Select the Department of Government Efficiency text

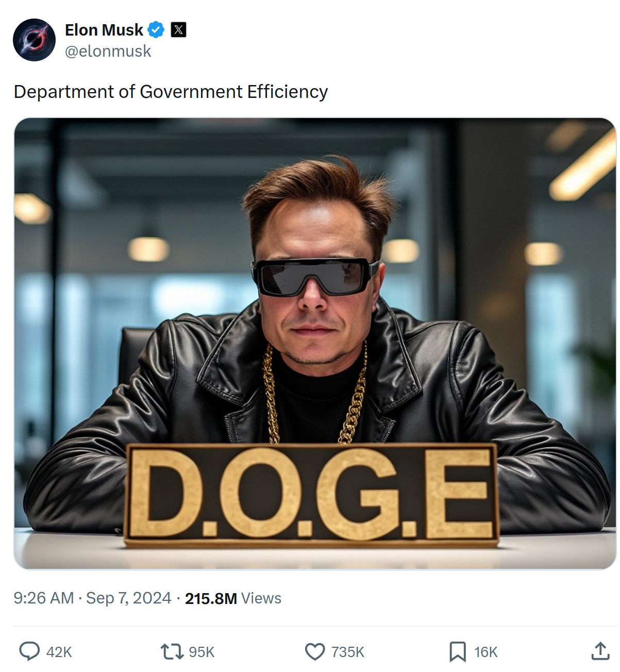tap(171, 92)
